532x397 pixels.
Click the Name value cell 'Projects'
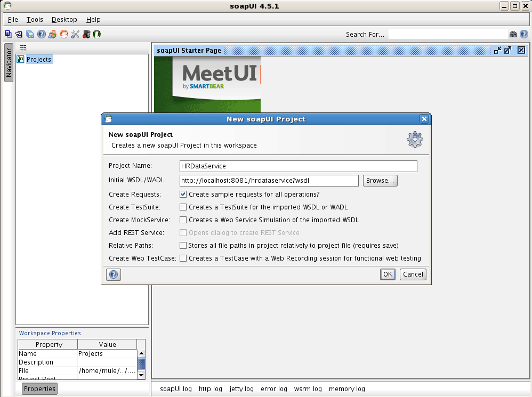click(107, 354)
